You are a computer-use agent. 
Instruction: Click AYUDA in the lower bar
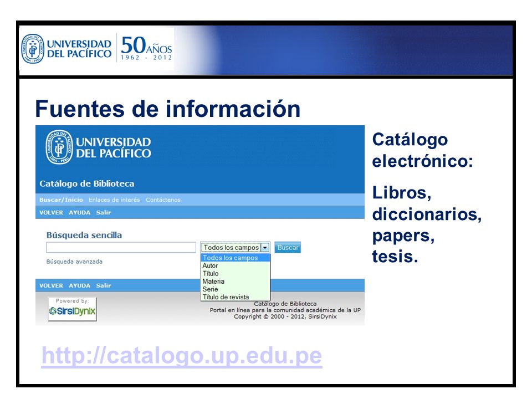[80, 286]
